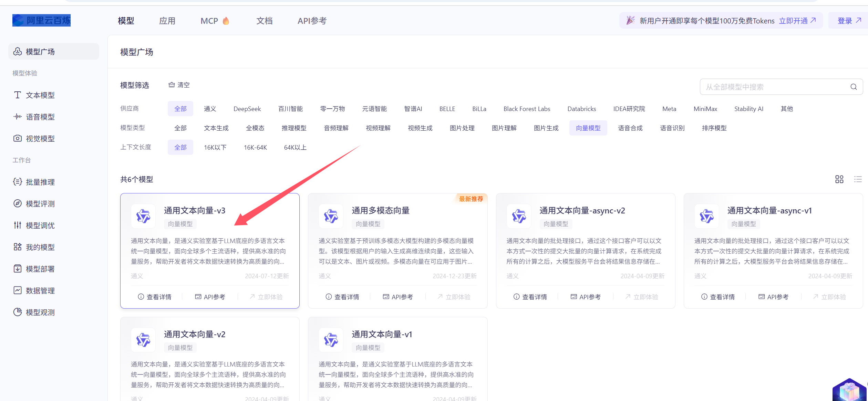Click 立即开通 promotion link

[797, 21]
